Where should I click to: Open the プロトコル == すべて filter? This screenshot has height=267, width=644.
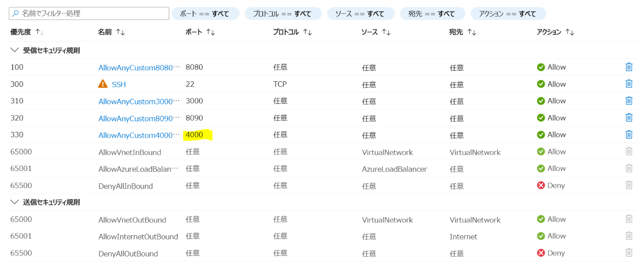pyautogui.click(x=283, y=13)
